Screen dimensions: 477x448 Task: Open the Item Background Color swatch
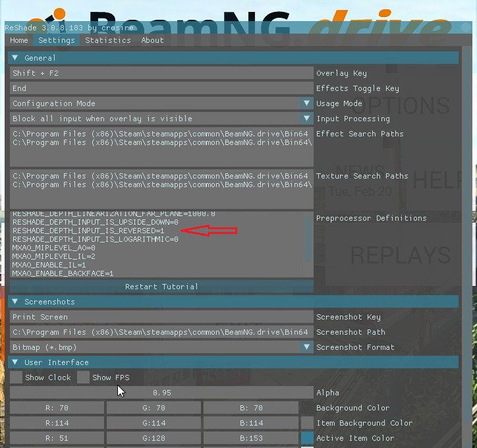(x=307, y=423)
